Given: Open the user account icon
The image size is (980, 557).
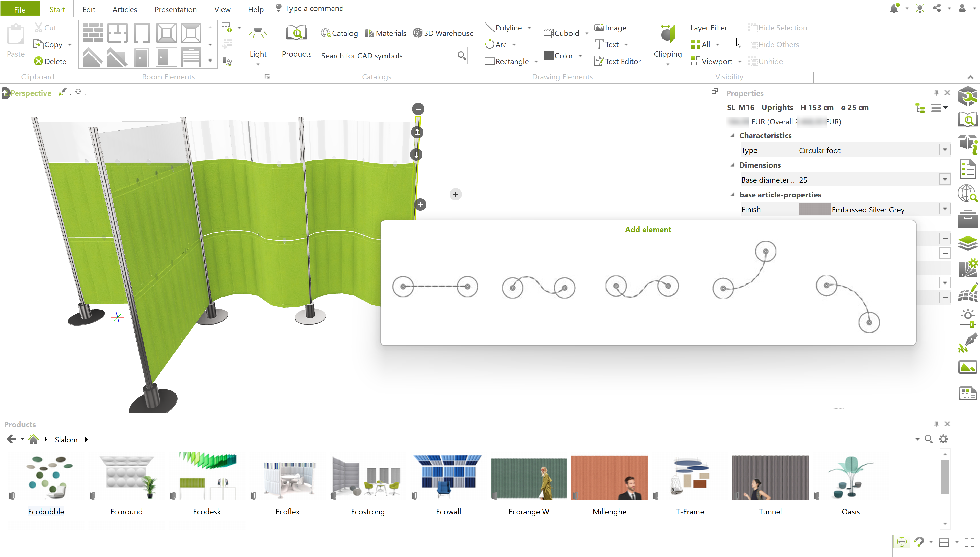Looking at the screenshot, I should (x=962, y=8).
